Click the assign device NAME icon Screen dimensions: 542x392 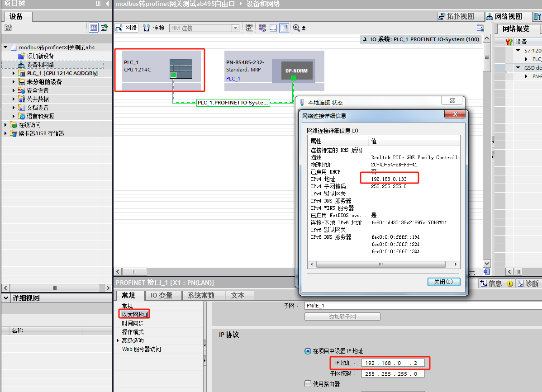tap(249, 28)
